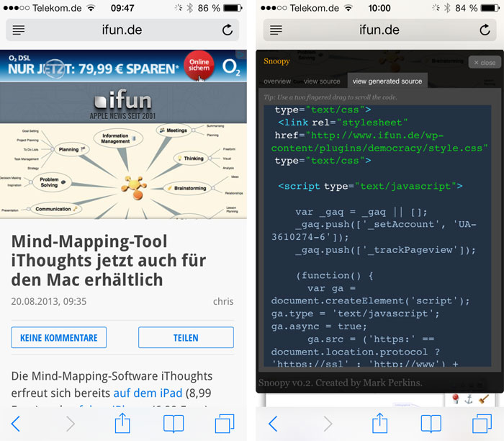Tap the ifun.de address in right screen
This screenshot has width=504, height=441.
click(x=379, y=30)
